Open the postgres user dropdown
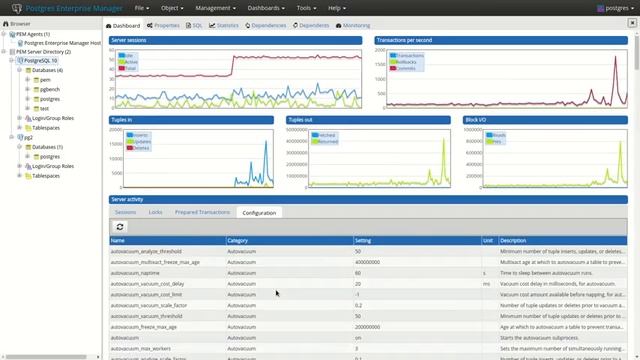This screenshot has height=360, width=640. [x=616, y=8]
